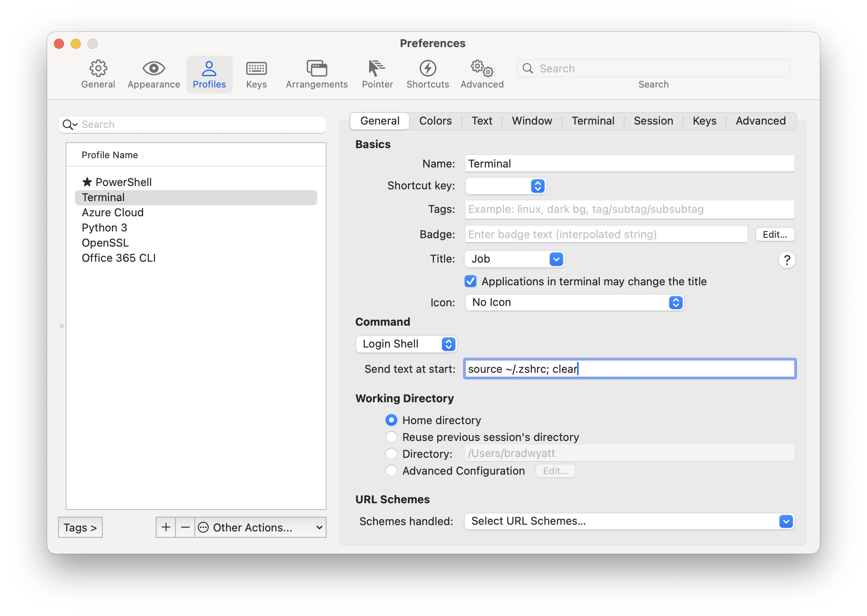Viewport: 867px width, 616px height.
Task: Open the Title help question mark
Action: tap(787, 260)
